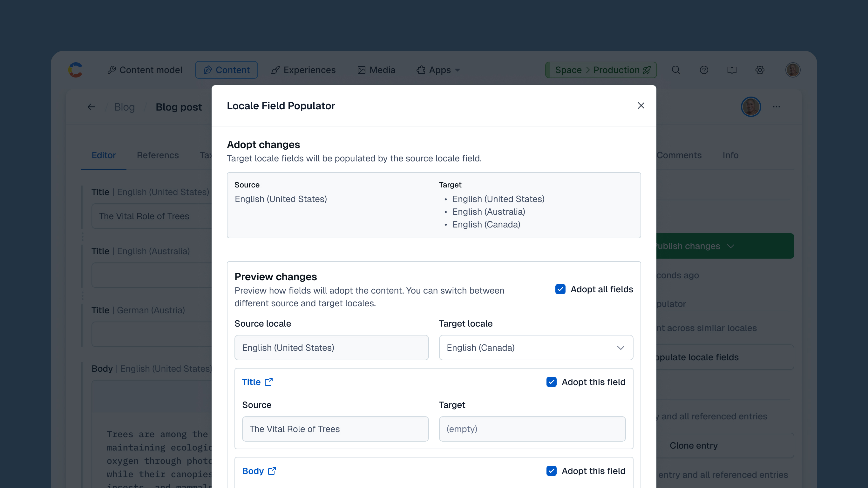This screenshot has width=868, height=488.
Task: Open Title field via its external link icon
Action: click(x=268, y=382)
